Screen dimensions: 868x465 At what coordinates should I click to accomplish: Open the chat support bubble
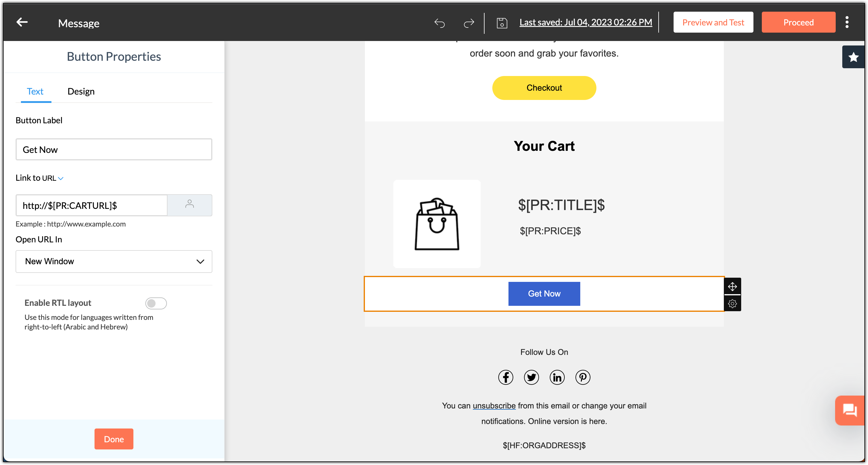pyautogui.click(x=850, y=410)
